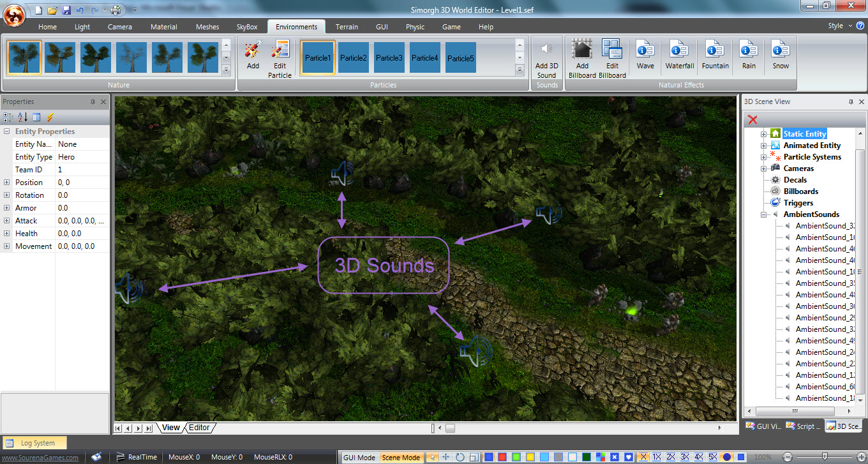Select the scale tool in bottom toolbar
This screenshot has width=868, height=464.
[x=474, y=457]
